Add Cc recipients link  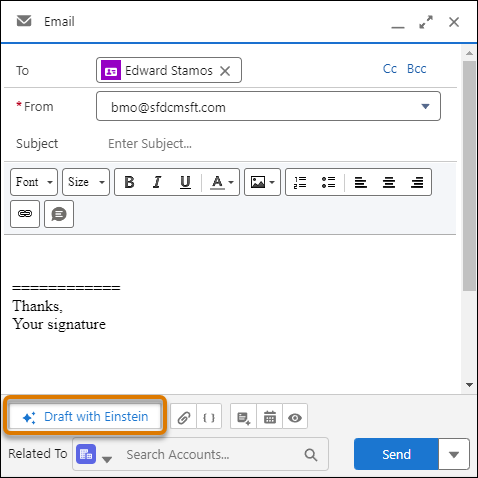[390, 69]
